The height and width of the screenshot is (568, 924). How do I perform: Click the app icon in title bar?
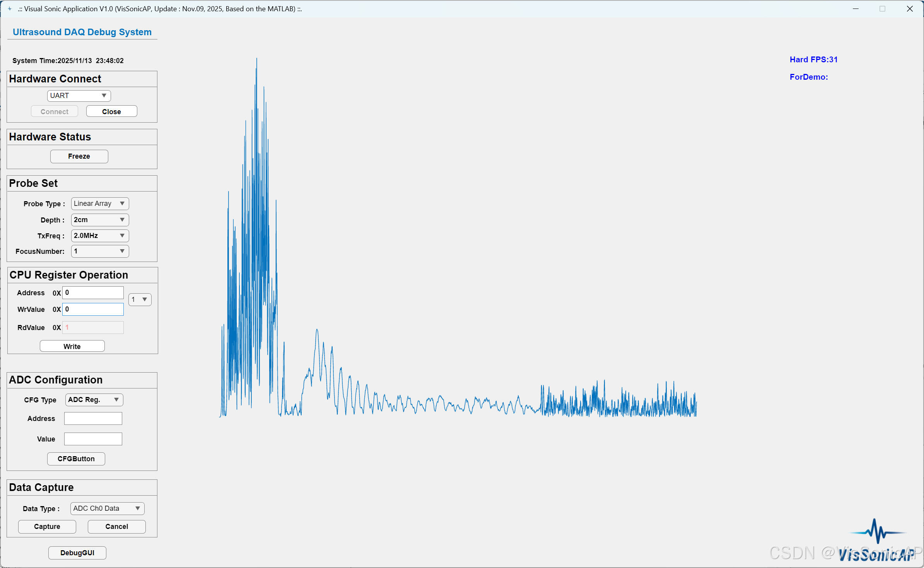(10, 9)
